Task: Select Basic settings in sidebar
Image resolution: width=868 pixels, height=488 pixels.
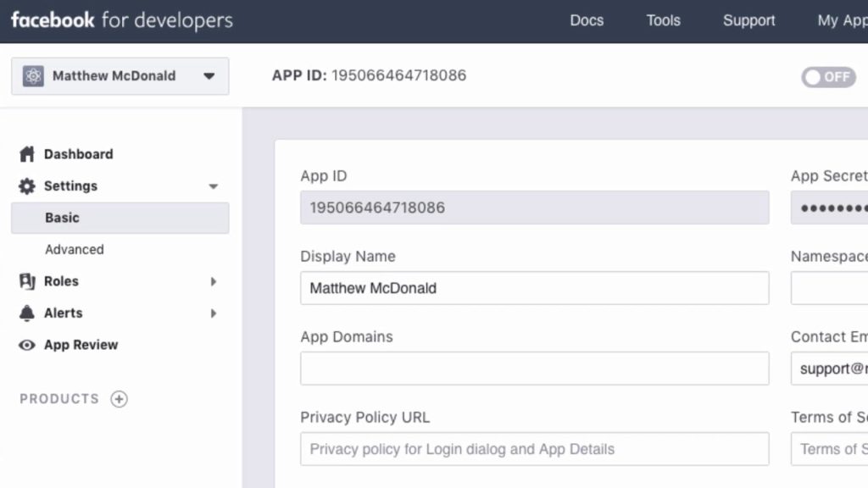Action: click(120, 218)
